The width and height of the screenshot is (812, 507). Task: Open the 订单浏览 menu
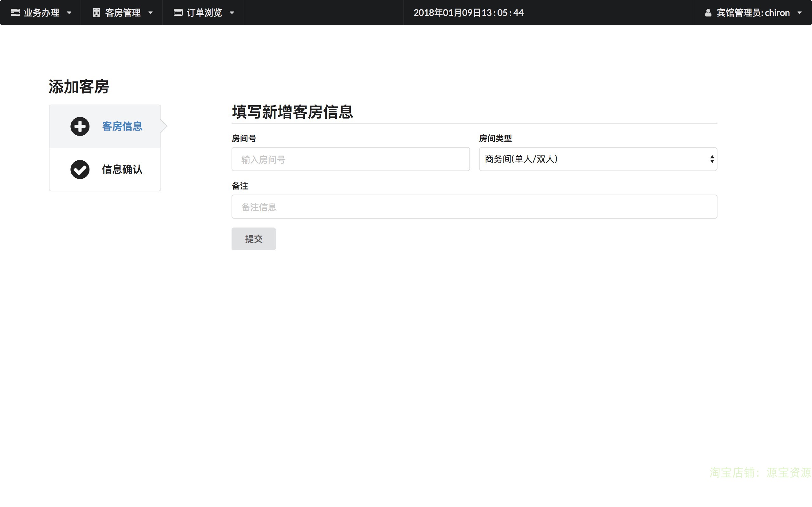coord(204,13)
